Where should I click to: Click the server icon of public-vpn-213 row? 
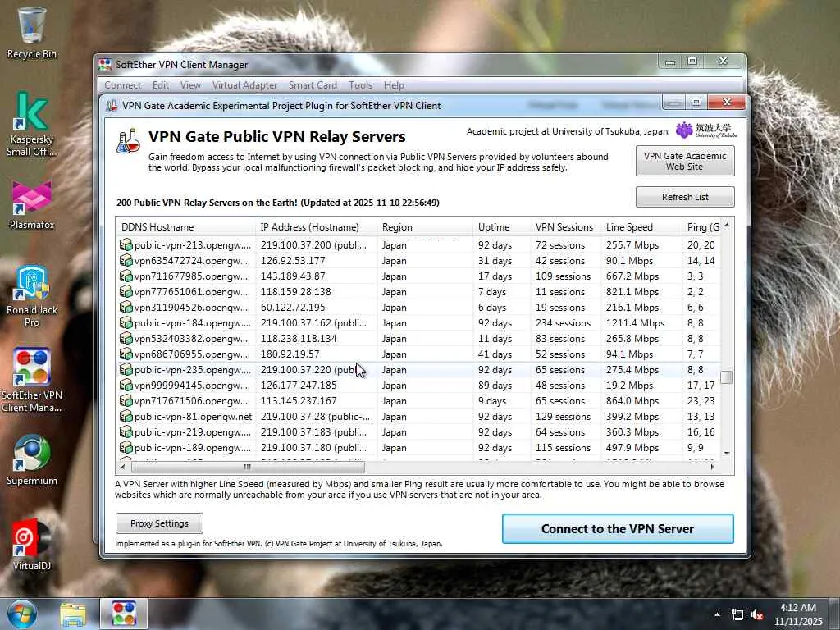click(x=126, y=244)
